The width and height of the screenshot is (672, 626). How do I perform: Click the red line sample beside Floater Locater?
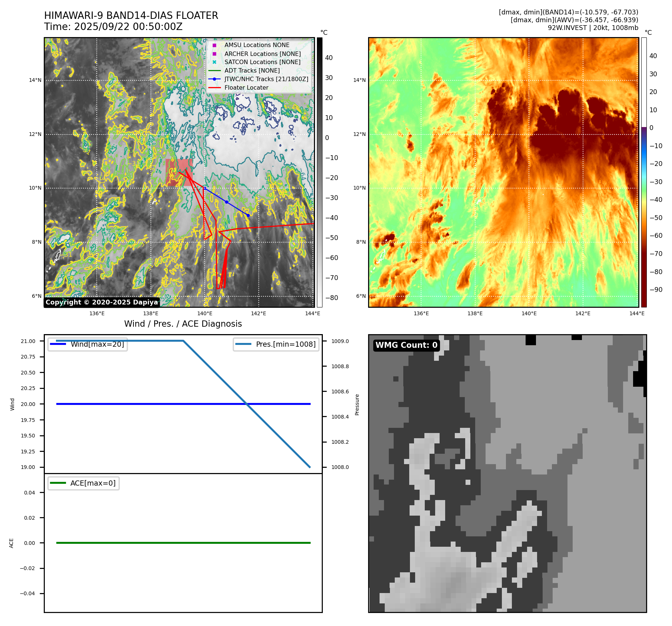(214, 88)
